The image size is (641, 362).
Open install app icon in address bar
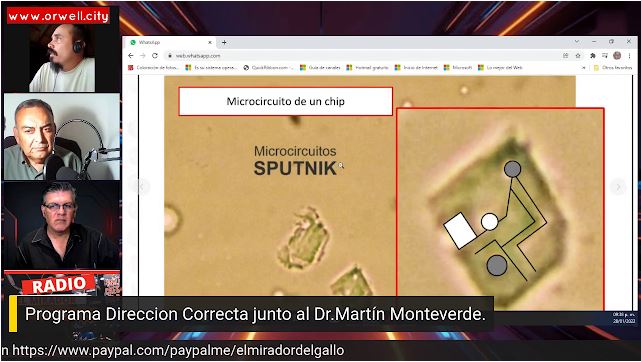(x=566, y=56)
